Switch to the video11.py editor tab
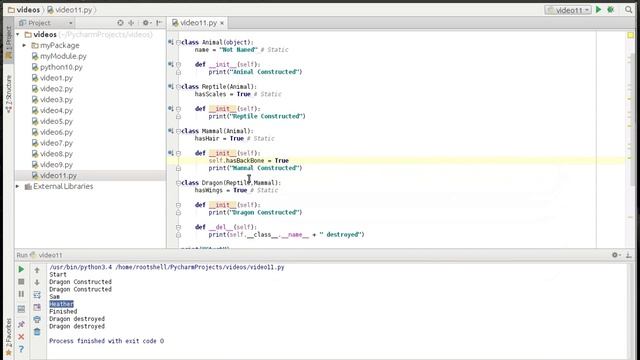The image size is (640, 360). coord(198,23)
